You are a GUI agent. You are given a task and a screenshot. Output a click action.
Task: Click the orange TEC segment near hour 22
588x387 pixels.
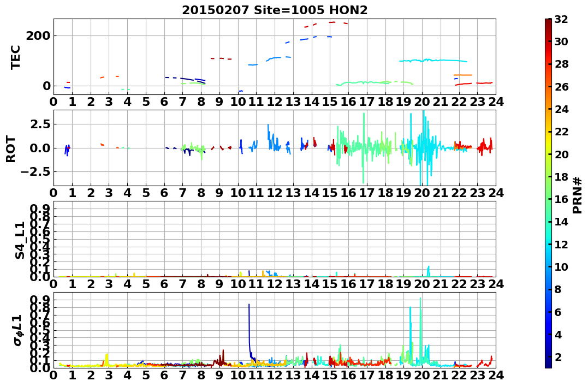[x=463, y=75]
